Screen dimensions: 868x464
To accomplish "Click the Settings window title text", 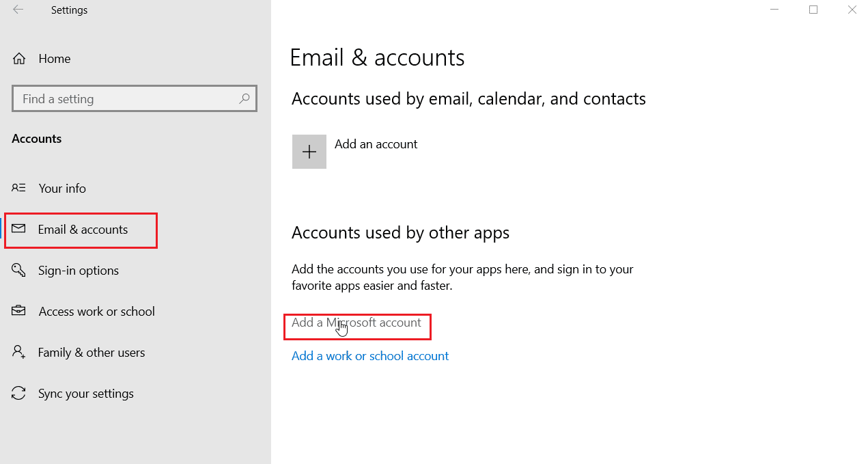I will [69, 10].
